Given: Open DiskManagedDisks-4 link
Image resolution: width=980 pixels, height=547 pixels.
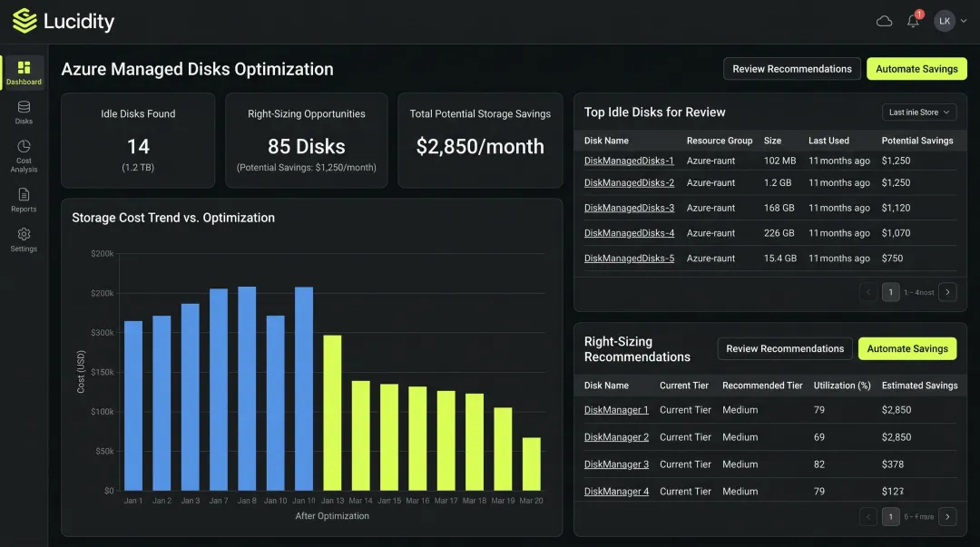Looking at the screenshot, I should [x=629, y=233].
